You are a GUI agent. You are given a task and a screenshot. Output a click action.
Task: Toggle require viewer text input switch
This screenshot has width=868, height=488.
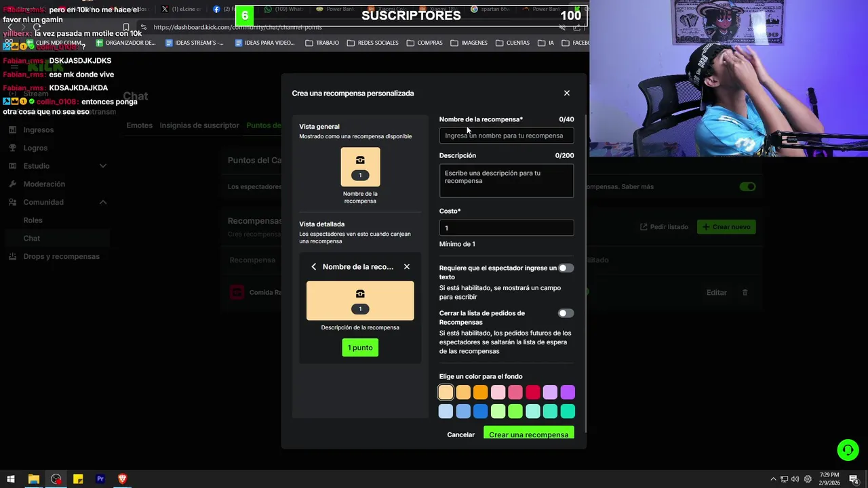566,268
